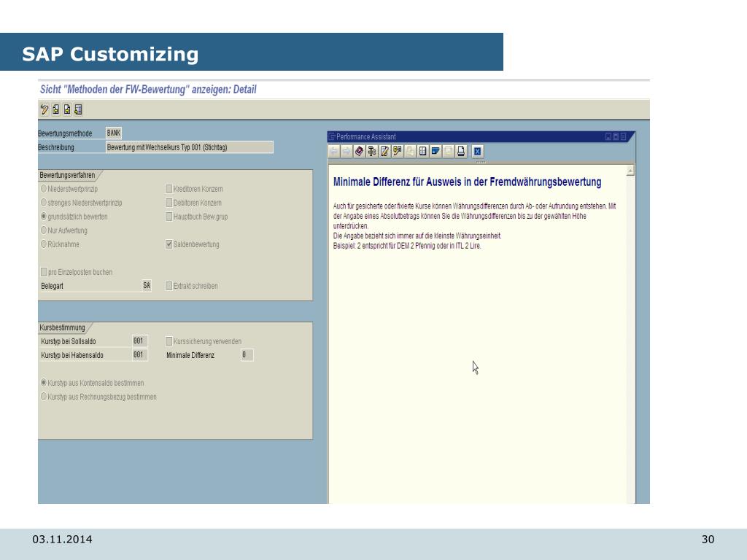Click the Kurstyp bei Sollsaldo label
Screen dimensions: 747x560
point(68,341)
